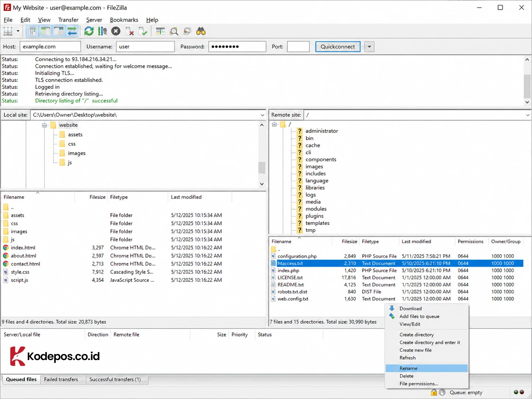Click the Quickconnect button
This screenshot has height=399, width=532.
click(338, 47)
